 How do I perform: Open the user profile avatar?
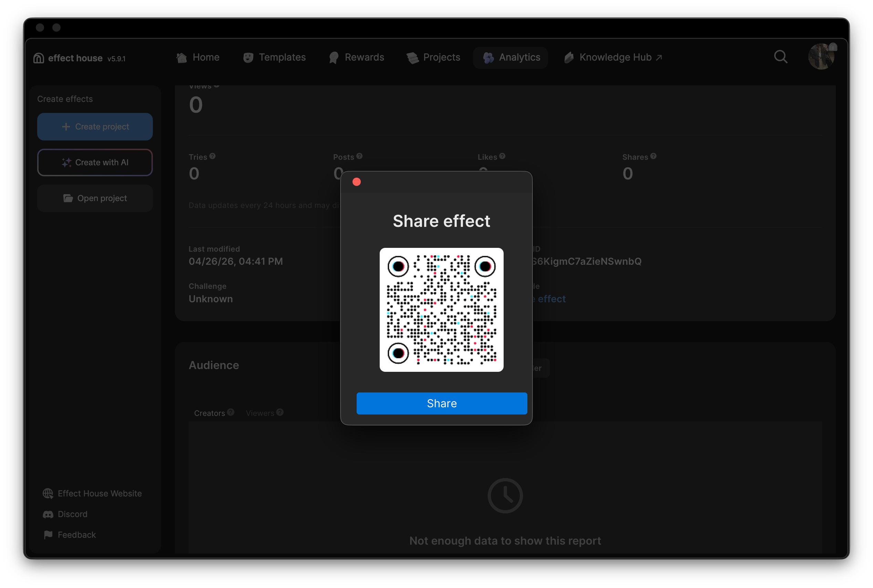[821, 56]
